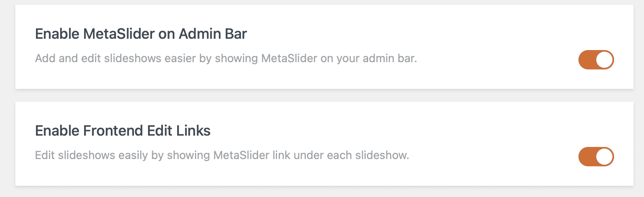This screenshot has height=197, width=644.
Task: Click the "Enable MetaSlider on Admin Bar" heading
Action: coord(141,34)
